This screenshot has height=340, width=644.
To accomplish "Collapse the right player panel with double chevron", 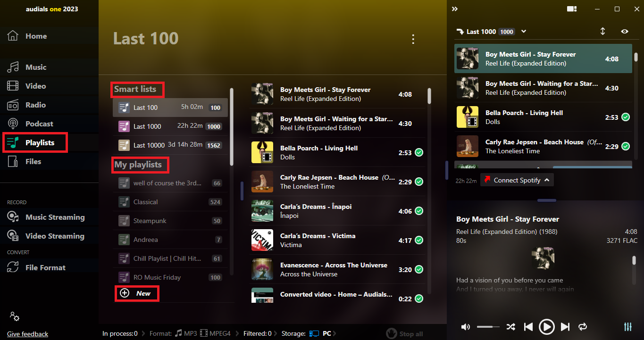I will click(455, 9).
